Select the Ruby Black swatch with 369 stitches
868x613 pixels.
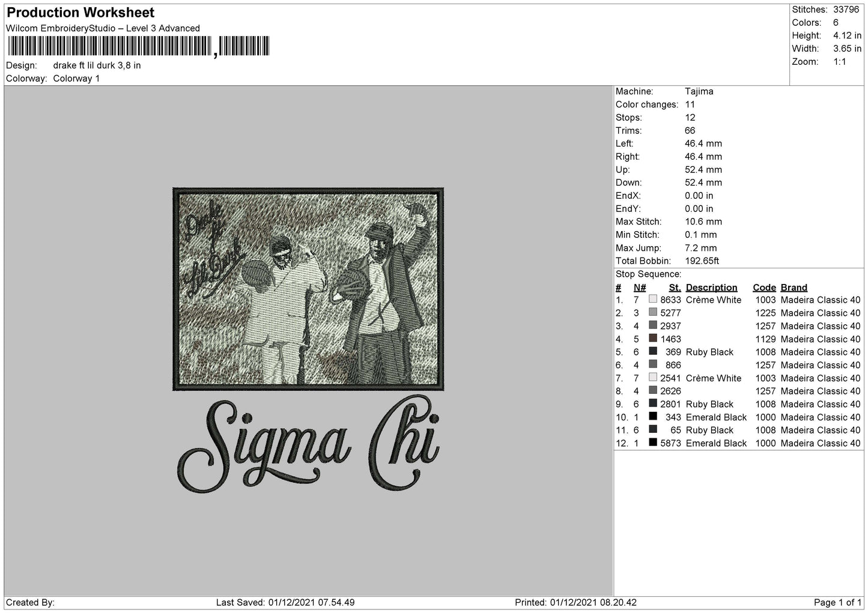(653, 352)
